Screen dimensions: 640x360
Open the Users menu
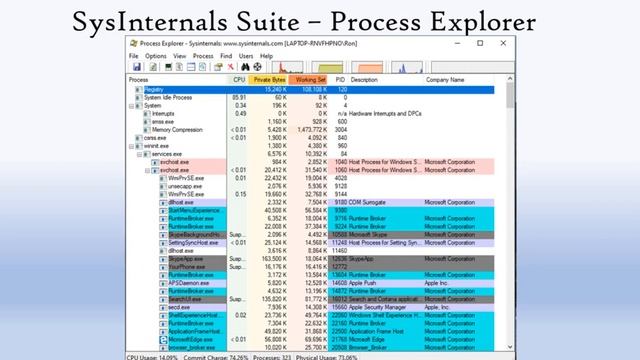click(246, 56)
